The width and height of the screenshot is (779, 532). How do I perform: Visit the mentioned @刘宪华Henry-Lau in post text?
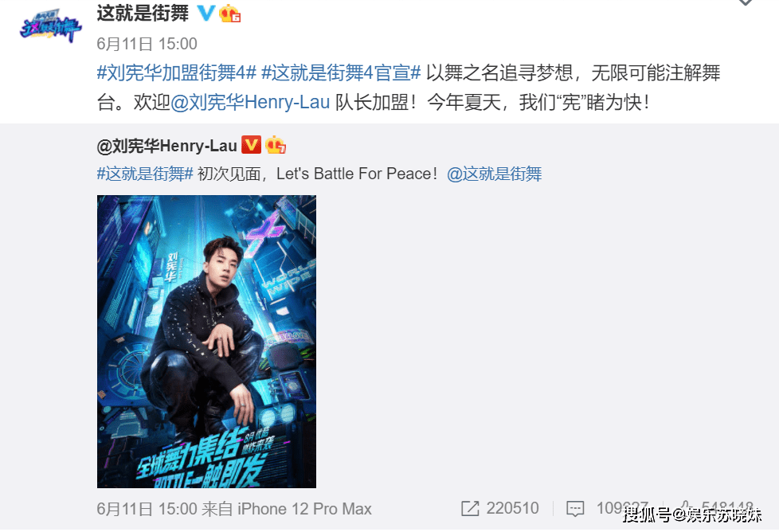coord(250,102)
